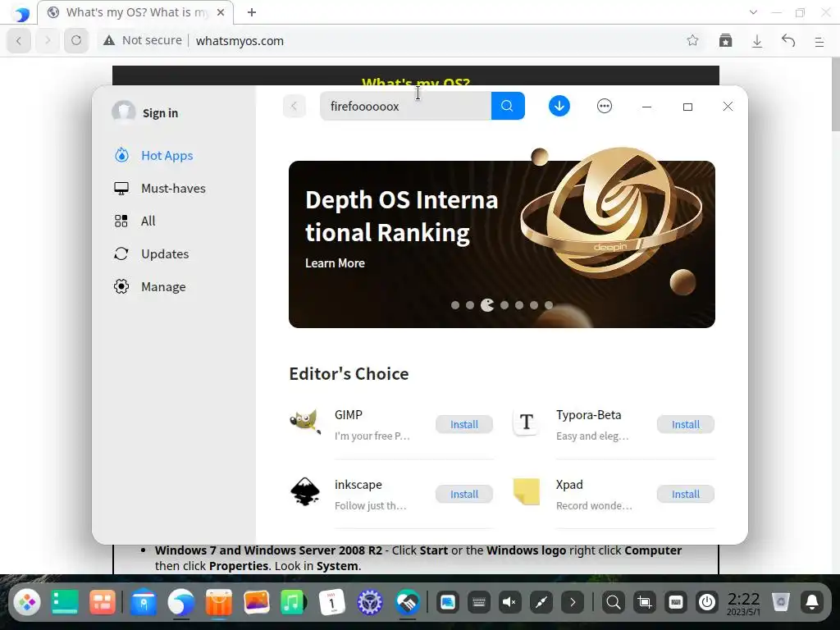This screenshot has width=840, height=630.
Task: Click Sign in in the App Store
Action: [160, 113]
